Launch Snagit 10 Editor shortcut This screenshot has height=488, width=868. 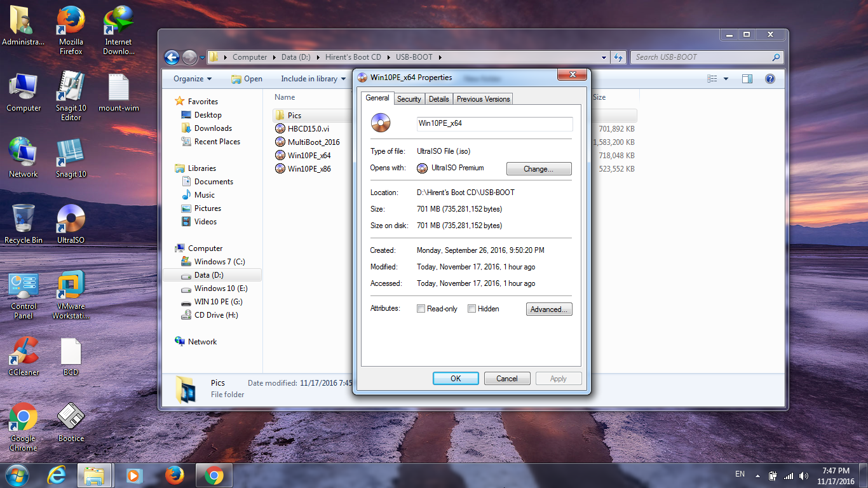[x=71, y=96]
